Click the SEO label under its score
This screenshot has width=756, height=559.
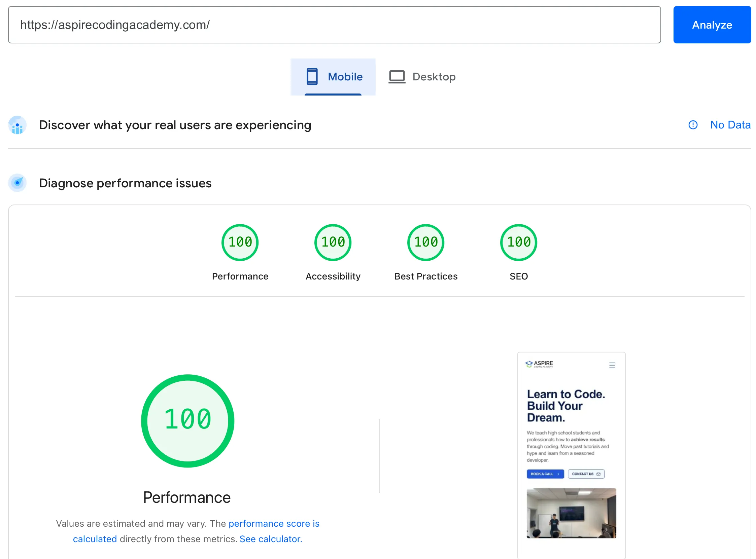pyautogui.click(x=518, y=276)
